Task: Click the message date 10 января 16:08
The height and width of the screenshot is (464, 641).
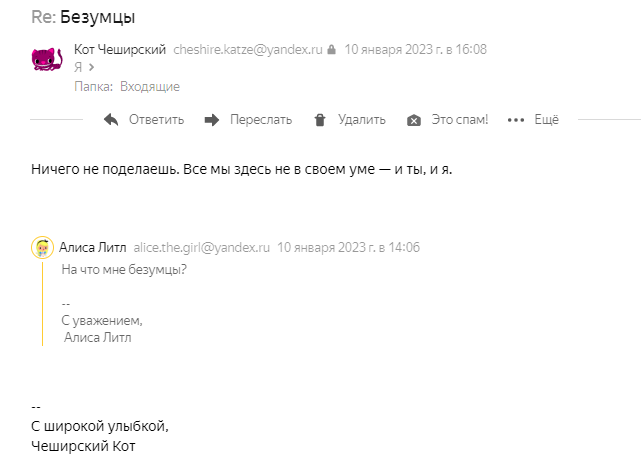Action: [415, 48]
